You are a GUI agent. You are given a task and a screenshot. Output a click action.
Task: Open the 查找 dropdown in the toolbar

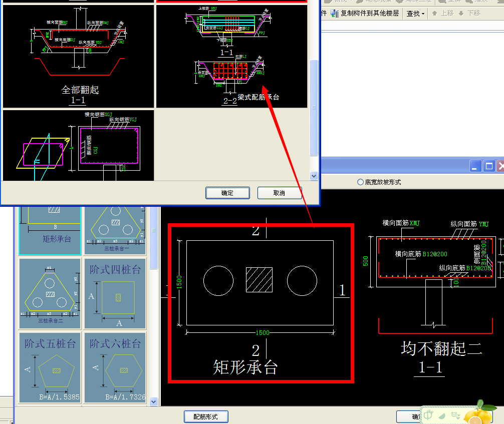415,14
